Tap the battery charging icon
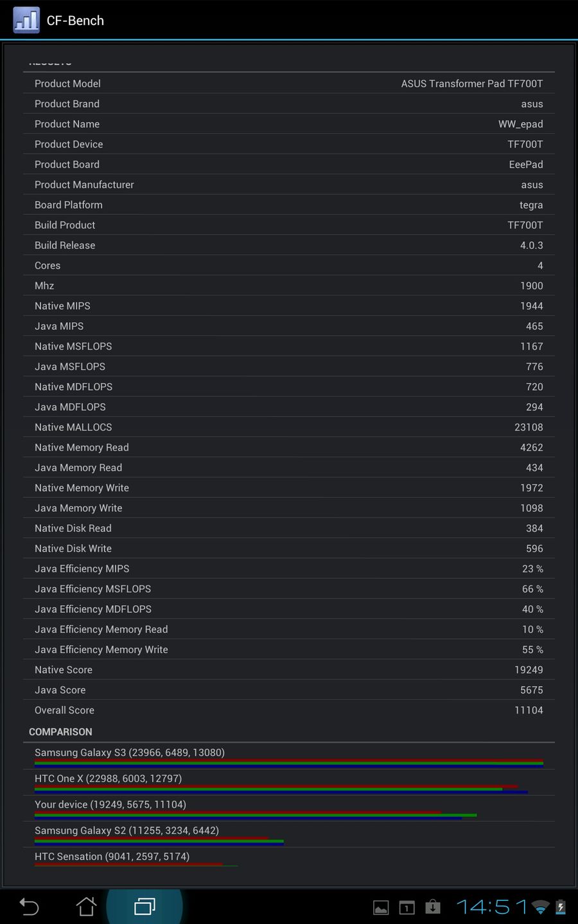Image resolution: width=578 pixels, height=924 pixels. click(x=560, y=907)
